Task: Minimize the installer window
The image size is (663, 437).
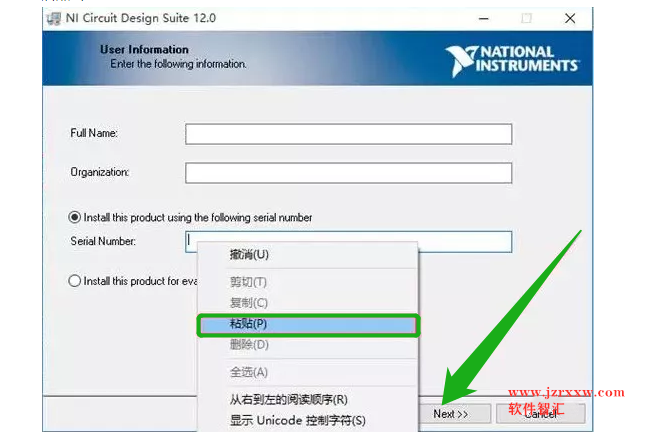Action: 484,19
